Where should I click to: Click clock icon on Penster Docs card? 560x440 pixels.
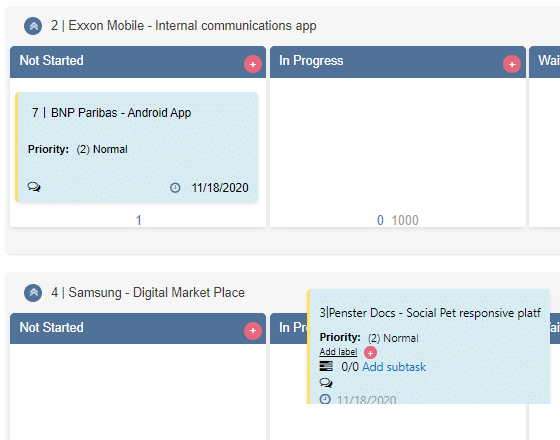point(325,399)
